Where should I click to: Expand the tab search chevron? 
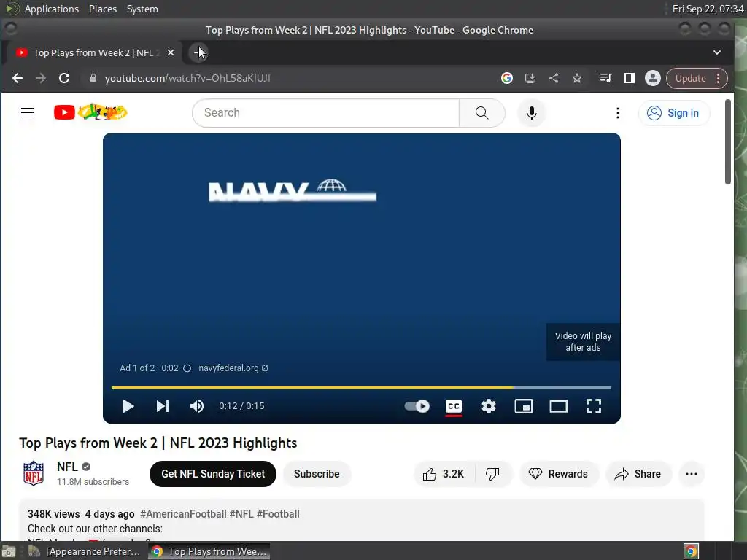[x=717, y=52]
